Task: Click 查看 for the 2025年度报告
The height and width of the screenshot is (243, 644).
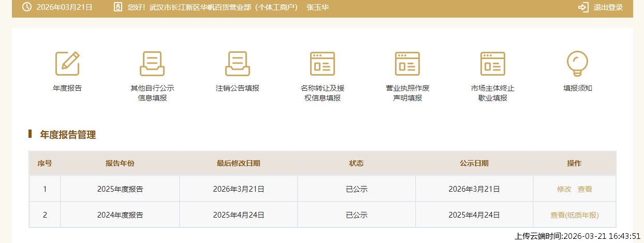Action: pos(585,189)
